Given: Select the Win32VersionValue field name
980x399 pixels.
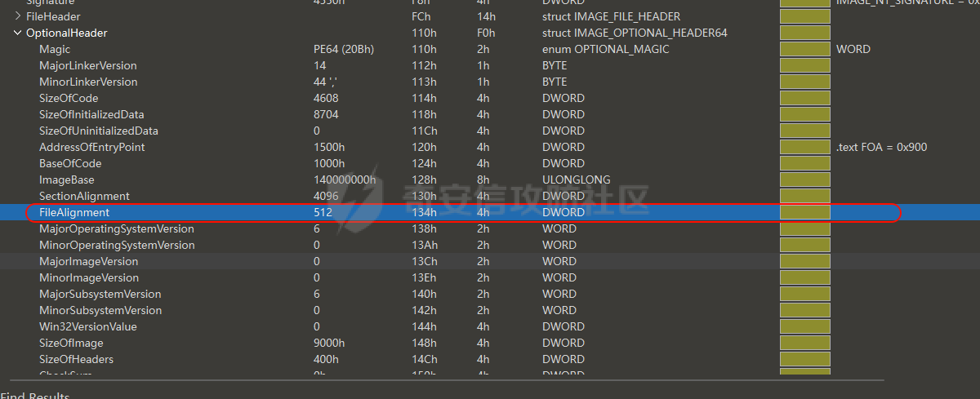Looking at the screenshot, I should 87,326.
